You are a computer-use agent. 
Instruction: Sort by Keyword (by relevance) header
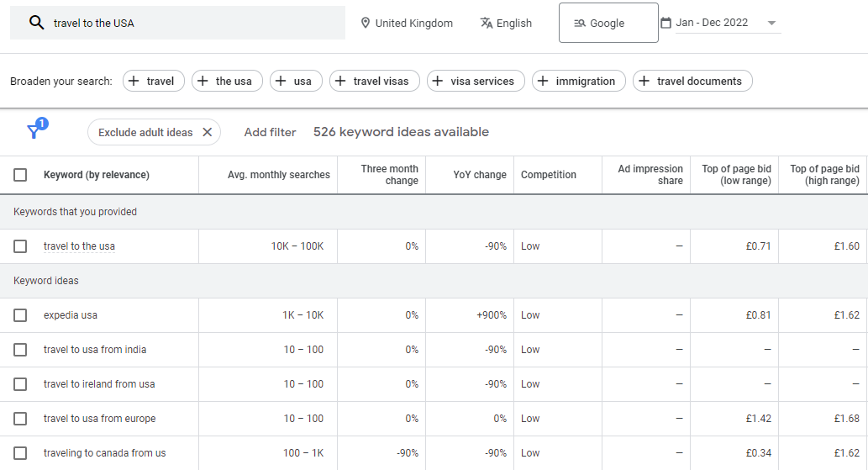click(96, 175)
